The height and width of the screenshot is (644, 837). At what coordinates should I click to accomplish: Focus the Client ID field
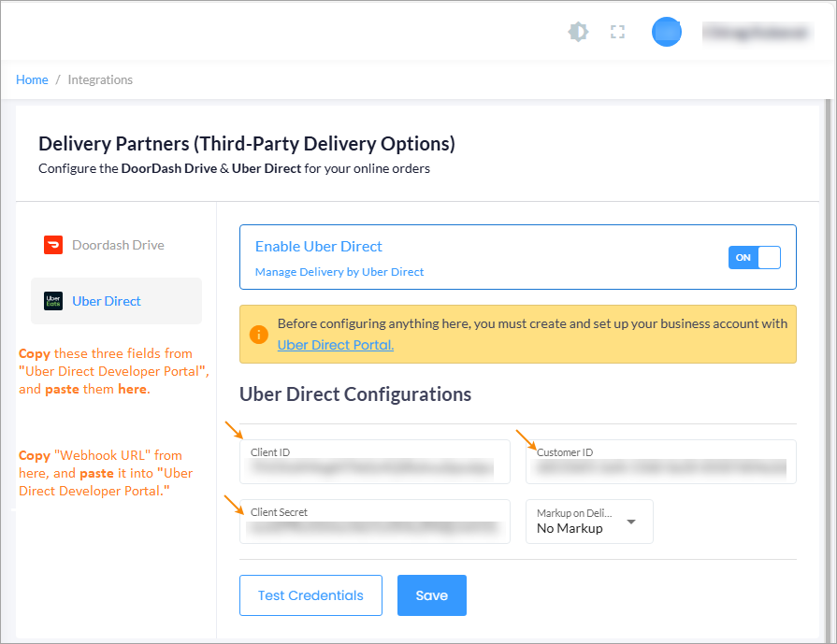(375, 462)
